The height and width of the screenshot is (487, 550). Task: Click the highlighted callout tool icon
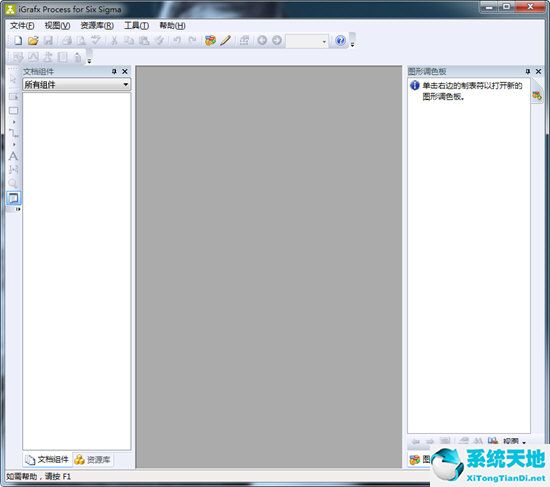[13, 198]
